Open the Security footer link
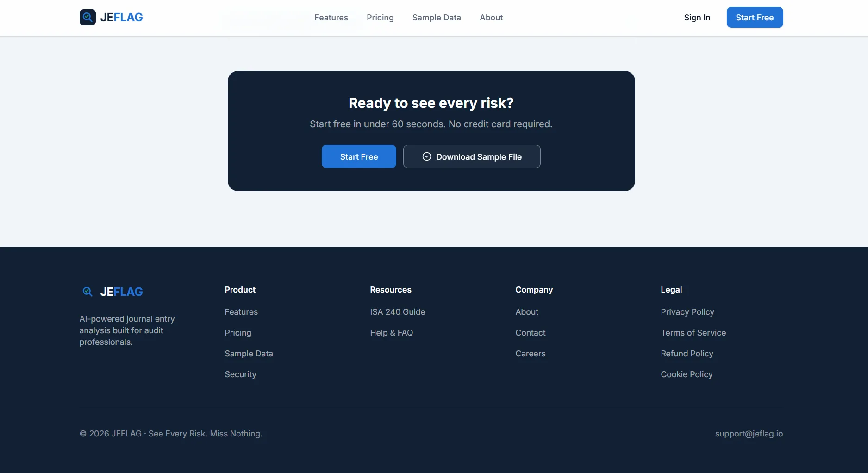 (240, 374)
